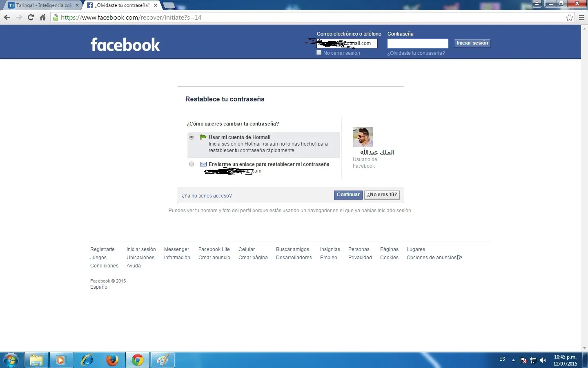Screen dimensions: 588x368
Task: Click the 'Ubicaciones' footer link
Action: [x=140, y=258]
